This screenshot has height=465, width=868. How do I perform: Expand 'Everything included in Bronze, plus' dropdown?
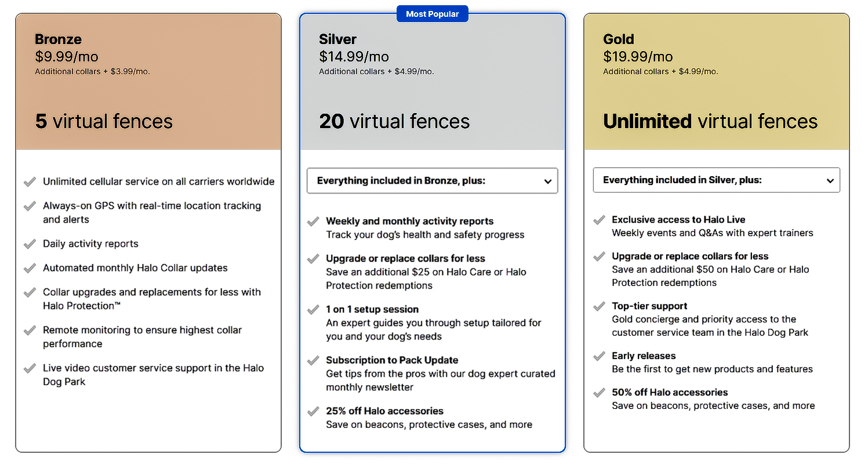(x=431, y=181)
